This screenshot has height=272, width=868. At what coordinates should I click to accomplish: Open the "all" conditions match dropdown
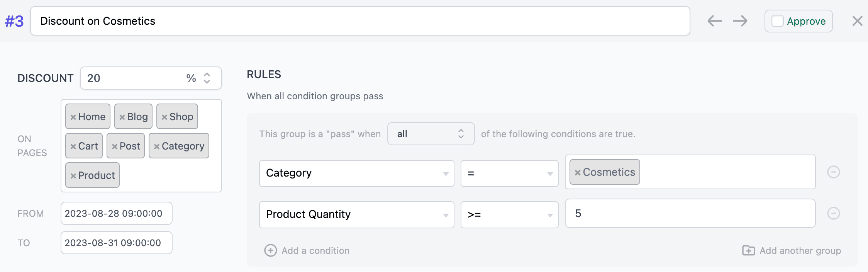coord(431,134)
